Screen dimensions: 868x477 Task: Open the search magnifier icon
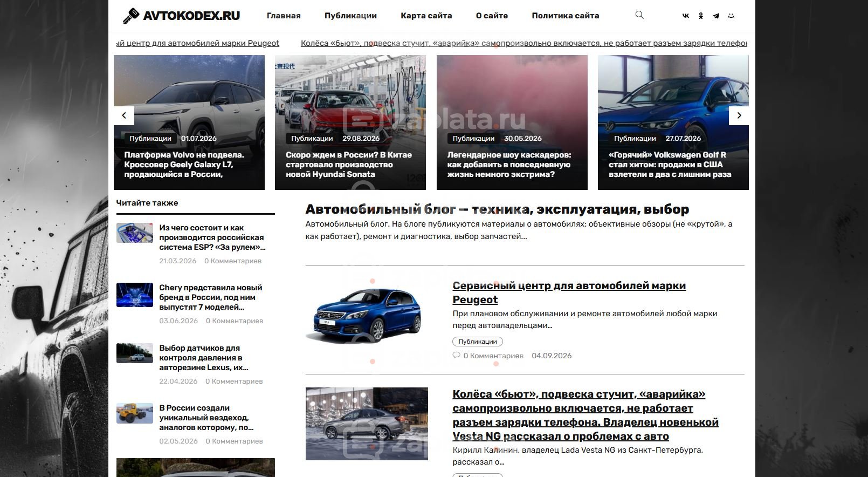[x=639, y=15]
